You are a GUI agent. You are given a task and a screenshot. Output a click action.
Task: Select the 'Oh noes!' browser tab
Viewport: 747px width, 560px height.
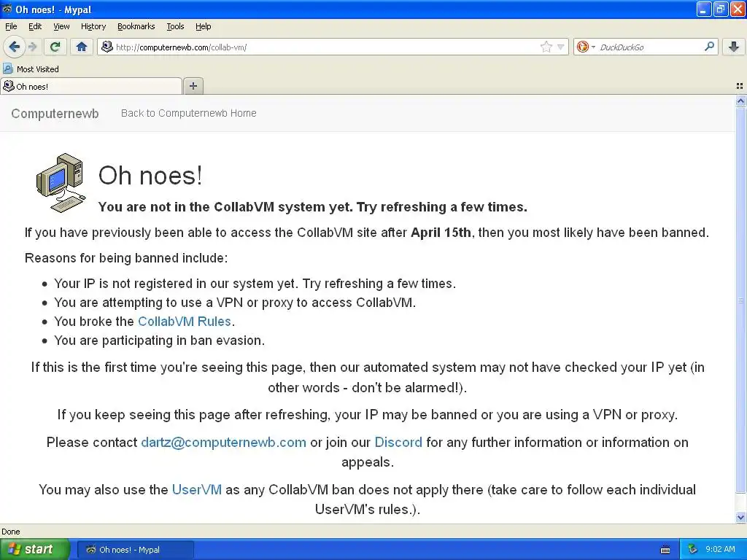[x=91, y=86]
